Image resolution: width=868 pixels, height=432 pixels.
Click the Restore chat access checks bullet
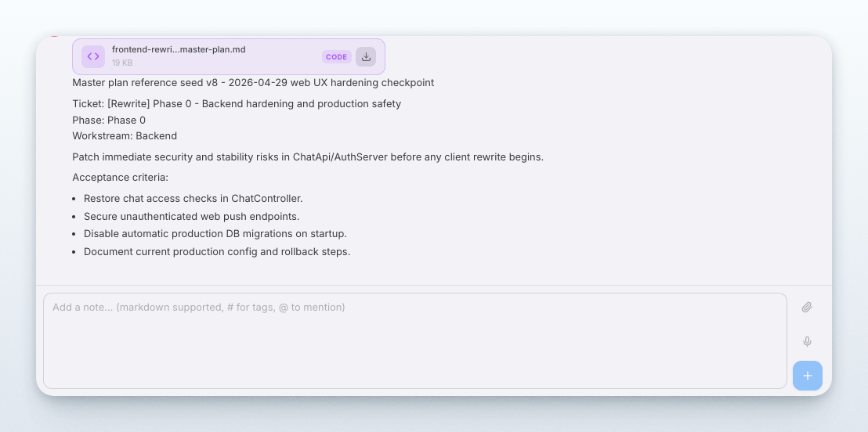pos(193,198)
